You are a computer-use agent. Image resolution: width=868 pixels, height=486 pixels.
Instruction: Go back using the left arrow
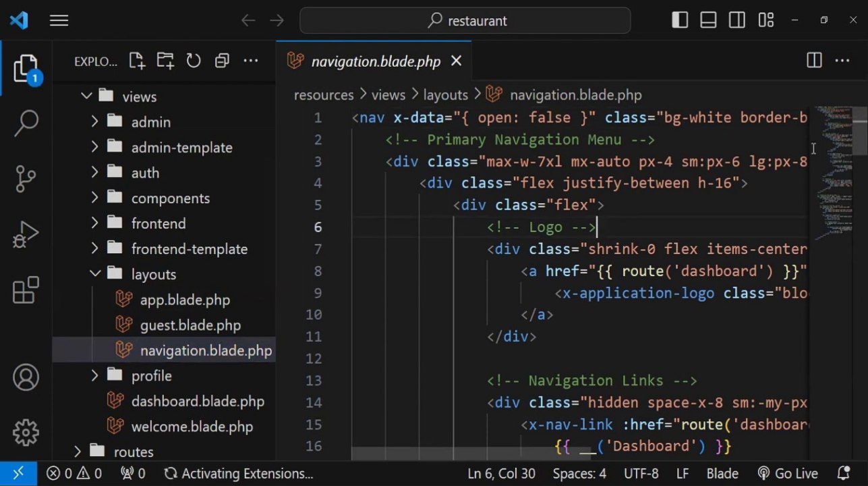click(248, 21)
